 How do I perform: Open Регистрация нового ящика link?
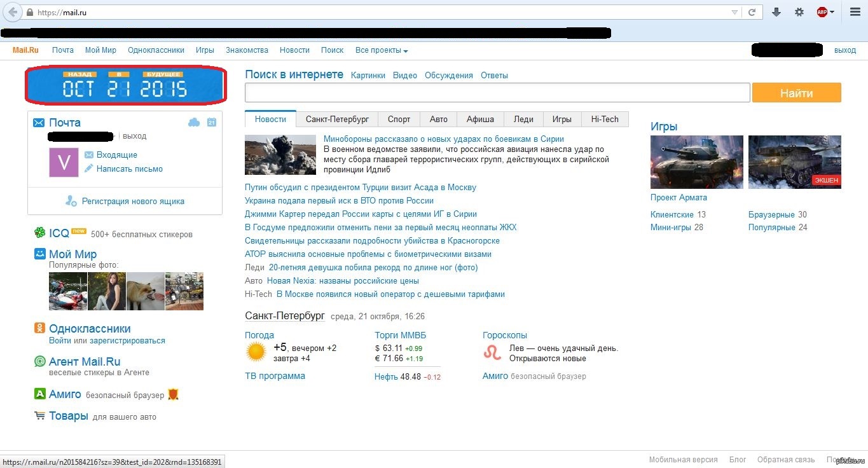(133, 201)
